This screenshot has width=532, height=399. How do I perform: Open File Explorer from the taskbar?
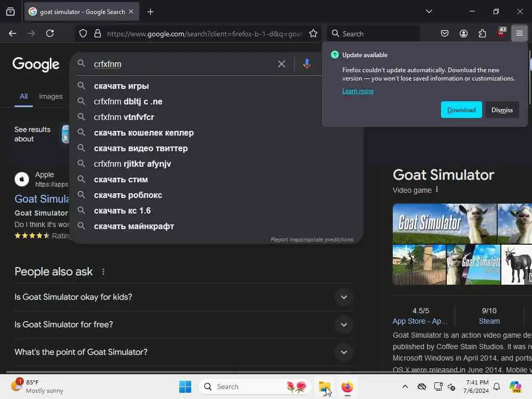tap(324, 387)
